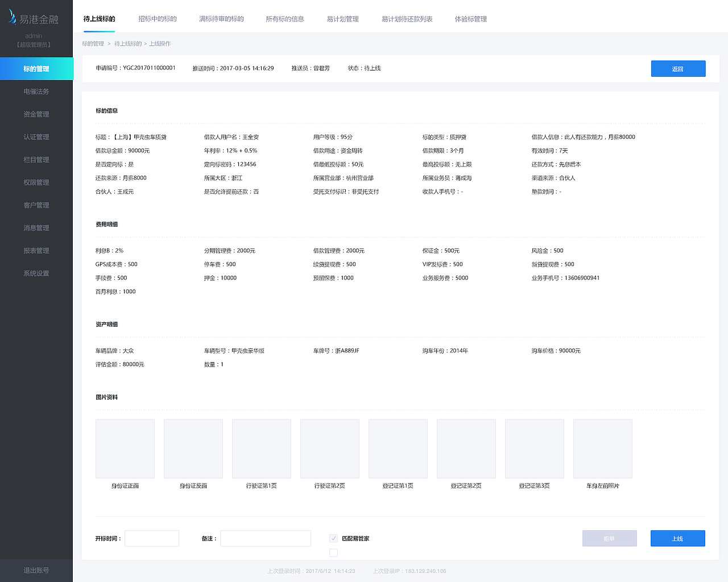The image size is (728, 582).
Task: Click the 申请编号 YGC2017011000001 text
Action: pos(135,68)
